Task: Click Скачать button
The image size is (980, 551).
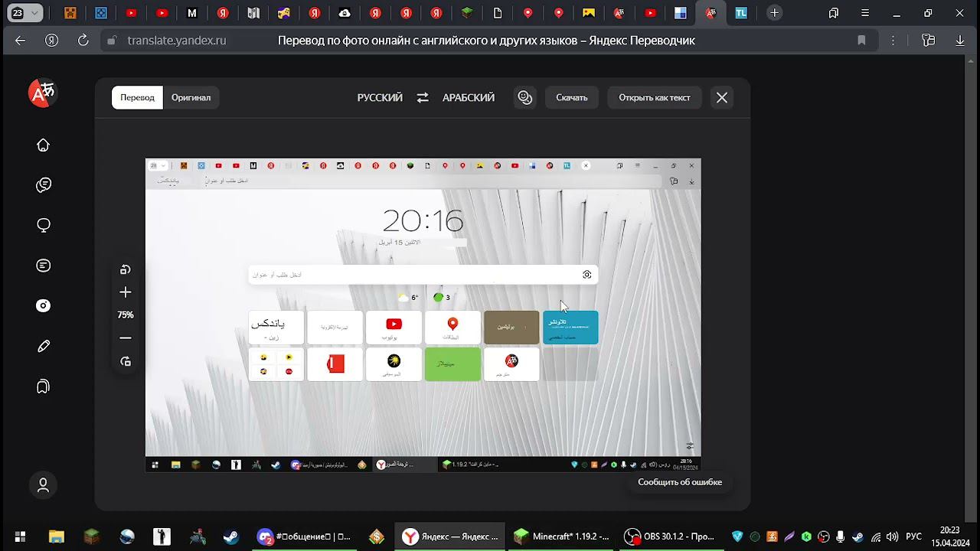Action: point(572,97)
